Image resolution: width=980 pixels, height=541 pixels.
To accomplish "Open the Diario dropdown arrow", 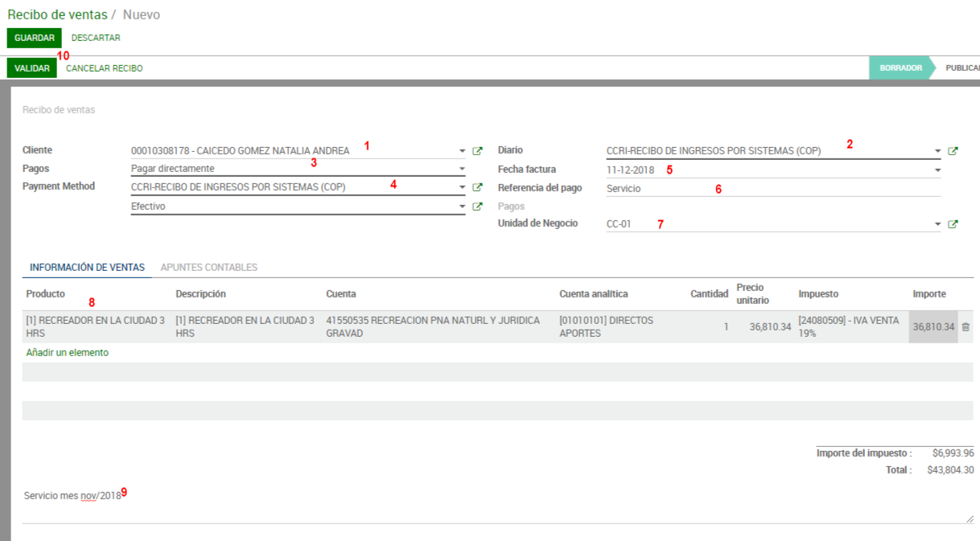I will pos(937,151).
